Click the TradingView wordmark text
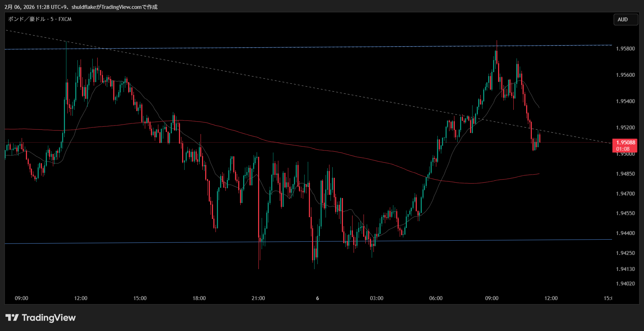Viewport: 644px width, 331px height. pyautogui.click(x=49, y=317)
